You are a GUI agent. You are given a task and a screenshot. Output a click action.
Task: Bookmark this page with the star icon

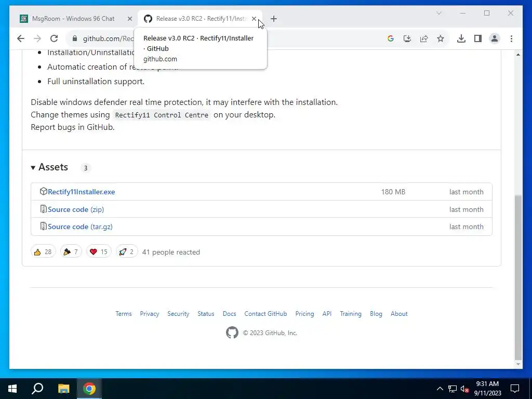441,38
